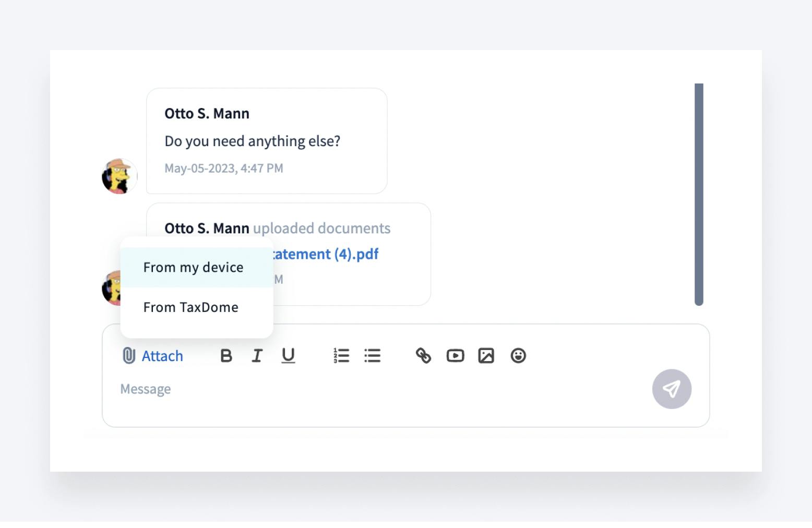Viewport: 812px width, 528px height.
Task: Toggle italic formatting
Action: [257, 356]
